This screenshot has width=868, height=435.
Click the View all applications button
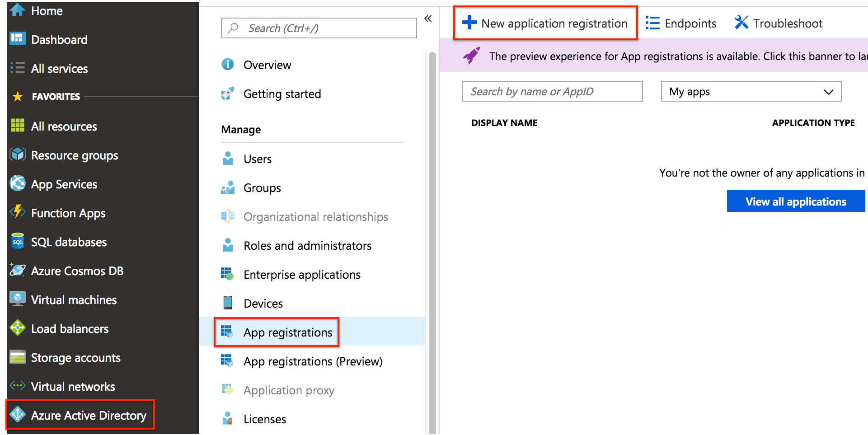coord(795,201)
